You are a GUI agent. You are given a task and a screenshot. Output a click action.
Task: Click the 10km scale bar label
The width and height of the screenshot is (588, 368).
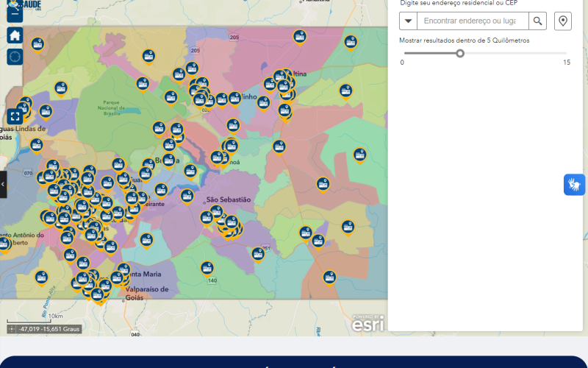tap(56, 316)
